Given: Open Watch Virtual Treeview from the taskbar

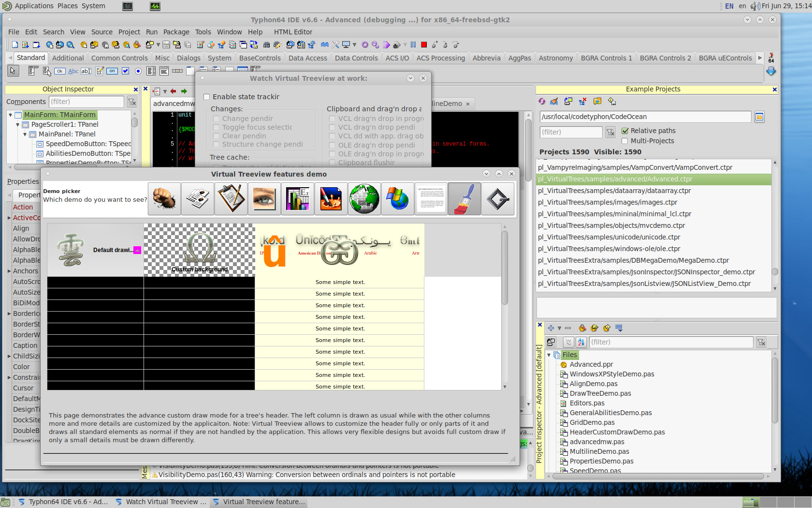Looking at the screenshot, I should coord(161,502).
